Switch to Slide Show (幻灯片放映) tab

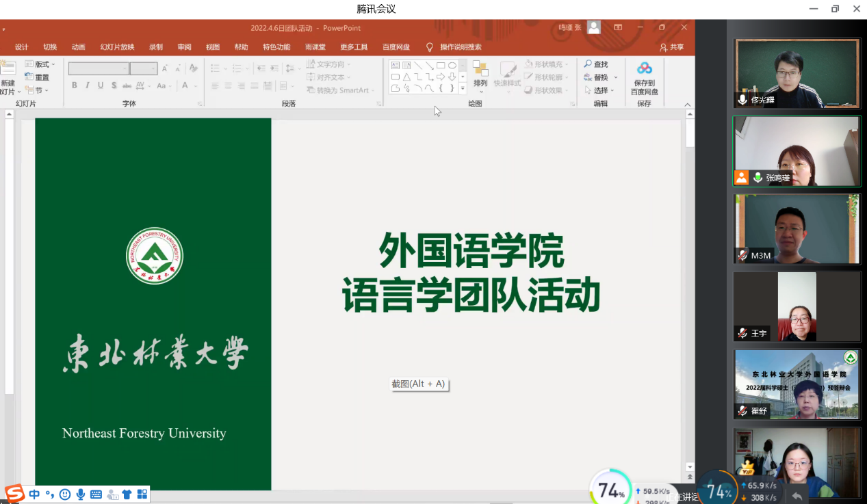[117, 47]
